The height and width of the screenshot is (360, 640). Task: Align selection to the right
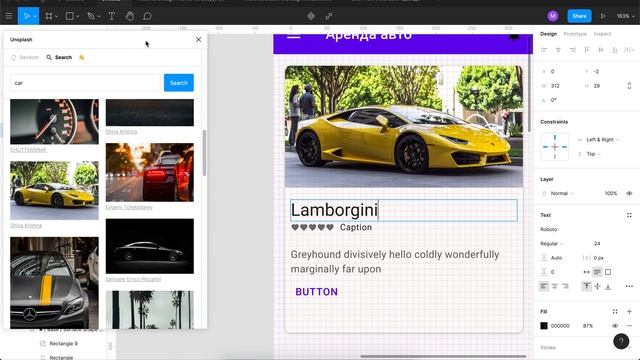click(x=572, y=50)
